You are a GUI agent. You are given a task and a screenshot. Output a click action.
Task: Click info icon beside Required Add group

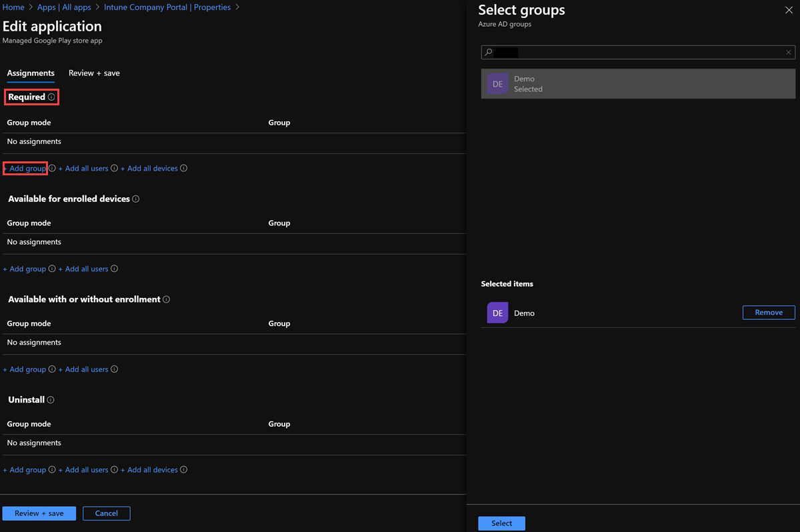pos(52,169)
